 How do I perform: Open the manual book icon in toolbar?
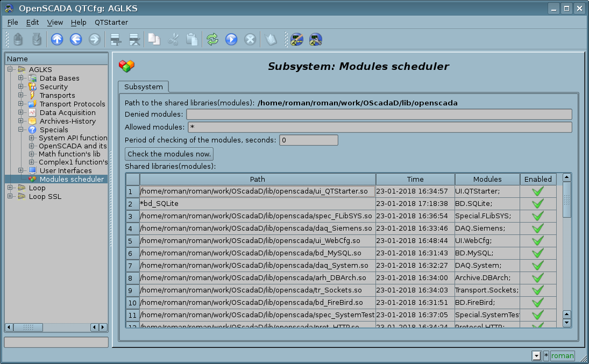pyautogui.click(x=271, y=39)
